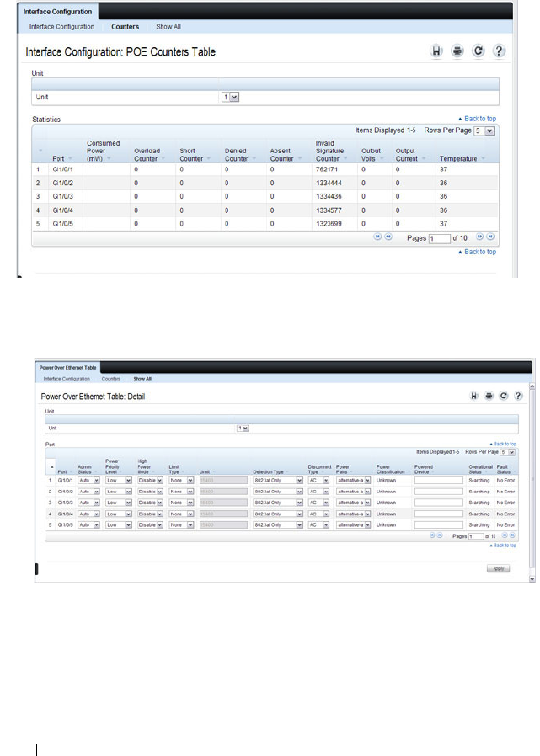This screenshot has height=756, width=540.
Task: Click the Save icon in POE Counters Table
Action: 436,51
